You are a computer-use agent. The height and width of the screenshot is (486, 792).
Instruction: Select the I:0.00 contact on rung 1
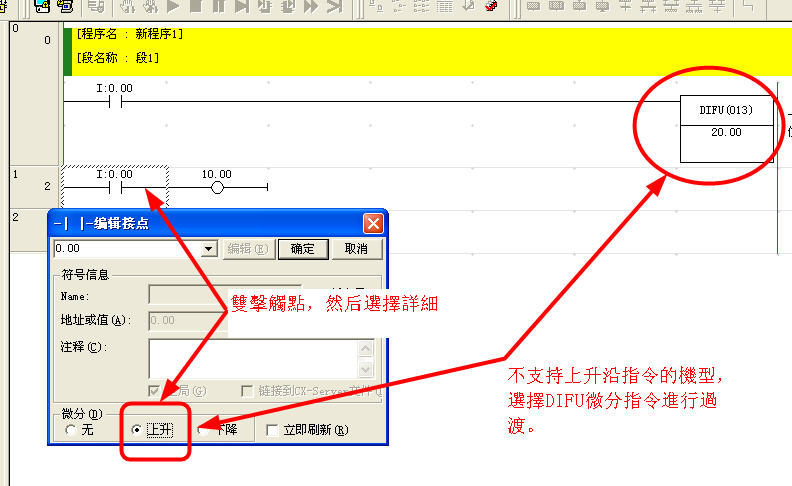114,187
